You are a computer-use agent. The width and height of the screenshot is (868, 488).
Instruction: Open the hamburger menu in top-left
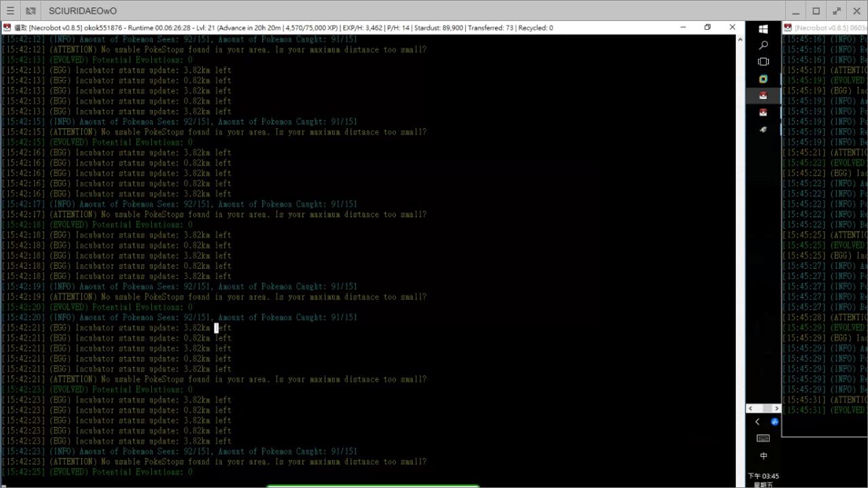(10, 11)
